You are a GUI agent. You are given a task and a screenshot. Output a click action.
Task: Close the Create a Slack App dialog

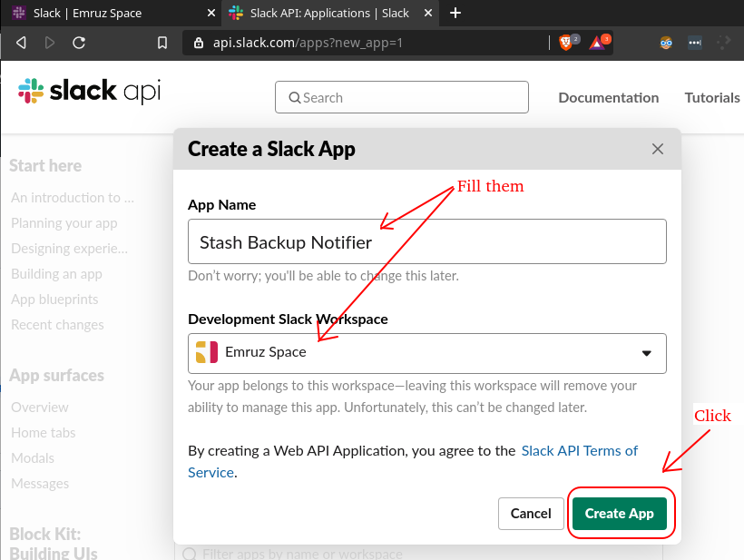click(658, 150)
